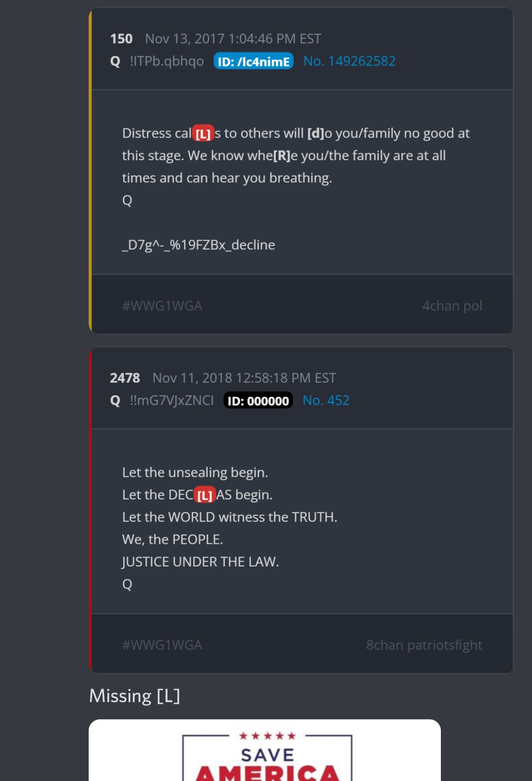
Task: Click the bold [d] bracket in post 150
Action: 316,133
